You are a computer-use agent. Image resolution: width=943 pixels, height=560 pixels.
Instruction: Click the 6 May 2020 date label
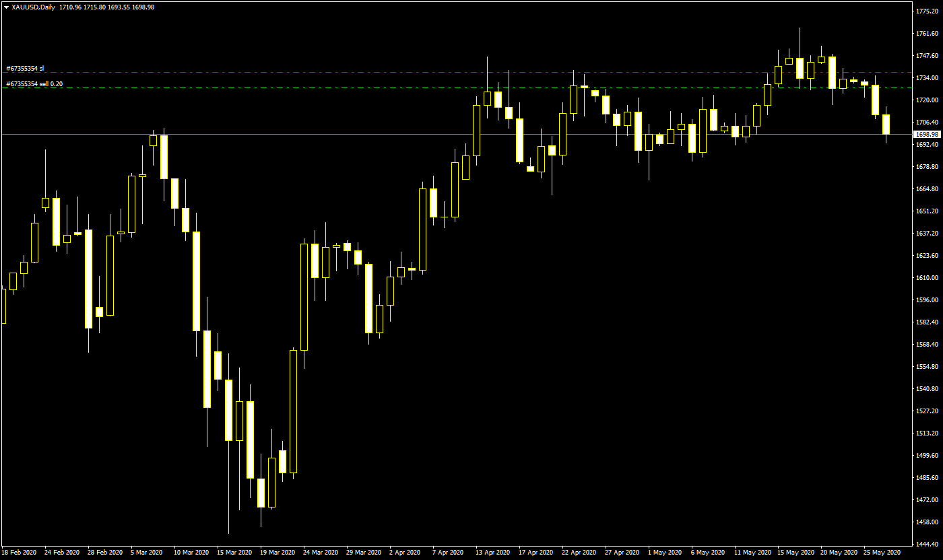tap(707, 553)
